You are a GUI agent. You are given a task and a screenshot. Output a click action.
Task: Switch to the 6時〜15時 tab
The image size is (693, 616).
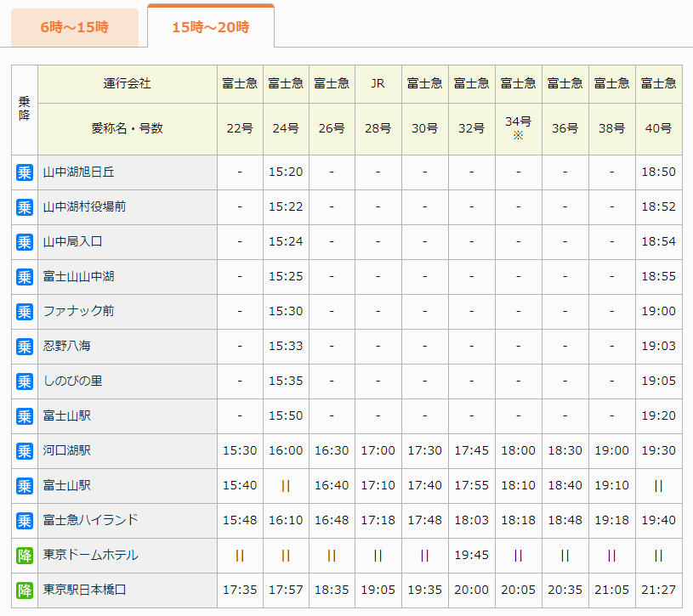tap(75, 27)
